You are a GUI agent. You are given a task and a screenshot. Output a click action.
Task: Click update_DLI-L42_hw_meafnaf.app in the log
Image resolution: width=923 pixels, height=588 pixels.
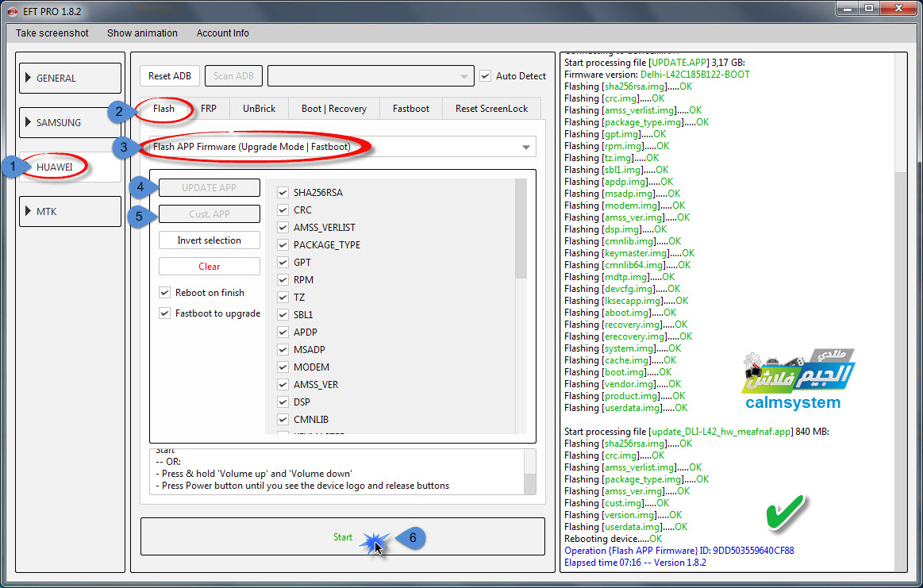(x=721, y=432)
